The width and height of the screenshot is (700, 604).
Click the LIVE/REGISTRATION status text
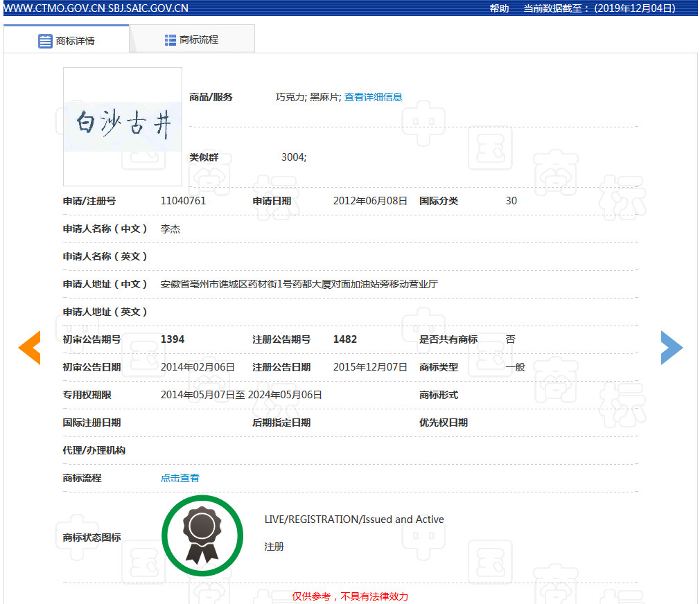pyautogui.click(x=353, y=519)
